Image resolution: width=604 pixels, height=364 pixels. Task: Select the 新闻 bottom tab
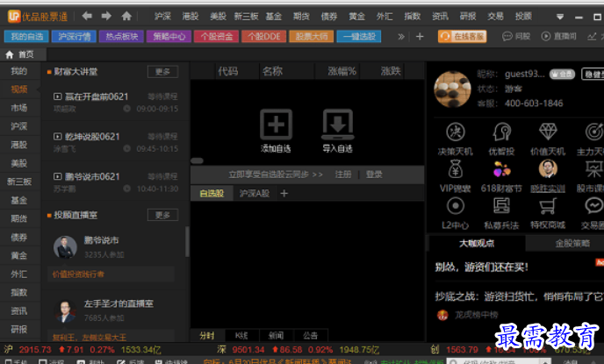277,336
